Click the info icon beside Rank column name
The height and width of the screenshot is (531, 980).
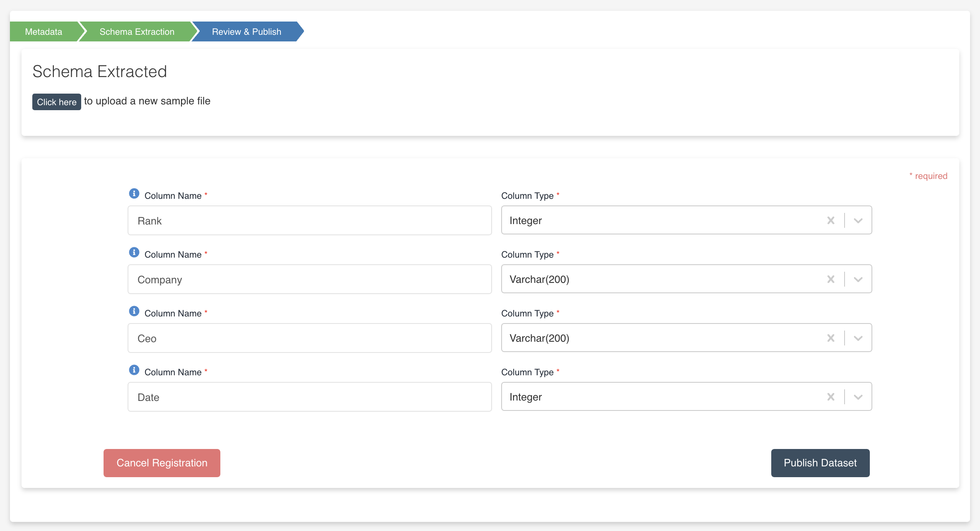coord(134,193)
